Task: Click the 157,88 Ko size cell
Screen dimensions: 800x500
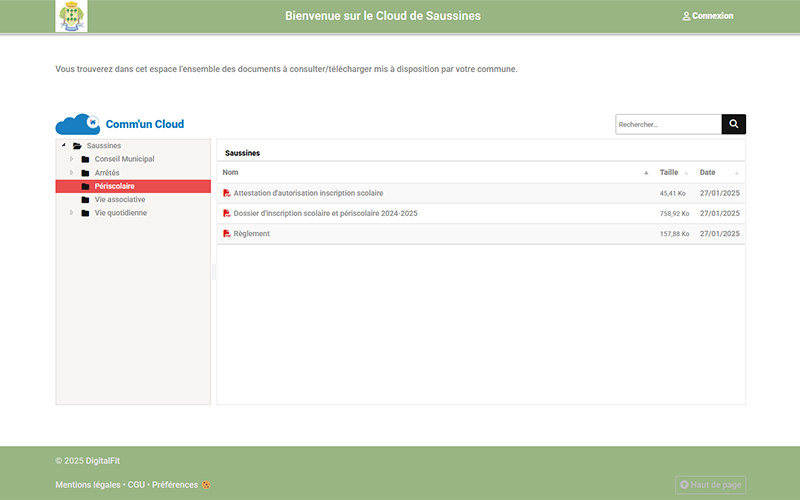Action: pos(674,234)
